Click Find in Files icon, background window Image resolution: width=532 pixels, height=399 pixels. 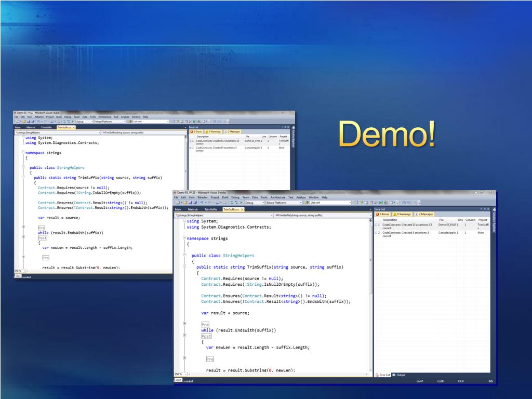pyautogui.click(x=130, y=122)
